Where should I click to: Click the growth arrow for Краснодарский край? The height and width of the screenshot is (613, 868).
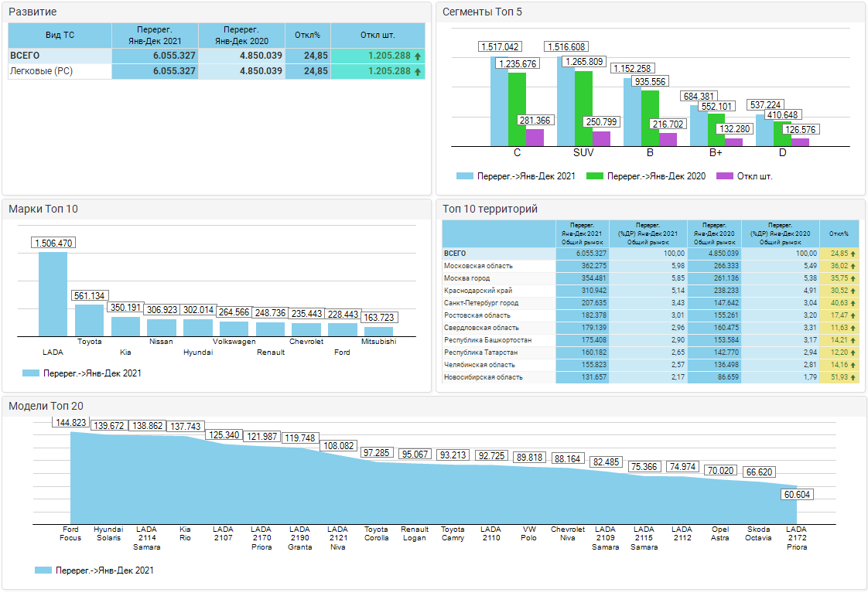853,291
